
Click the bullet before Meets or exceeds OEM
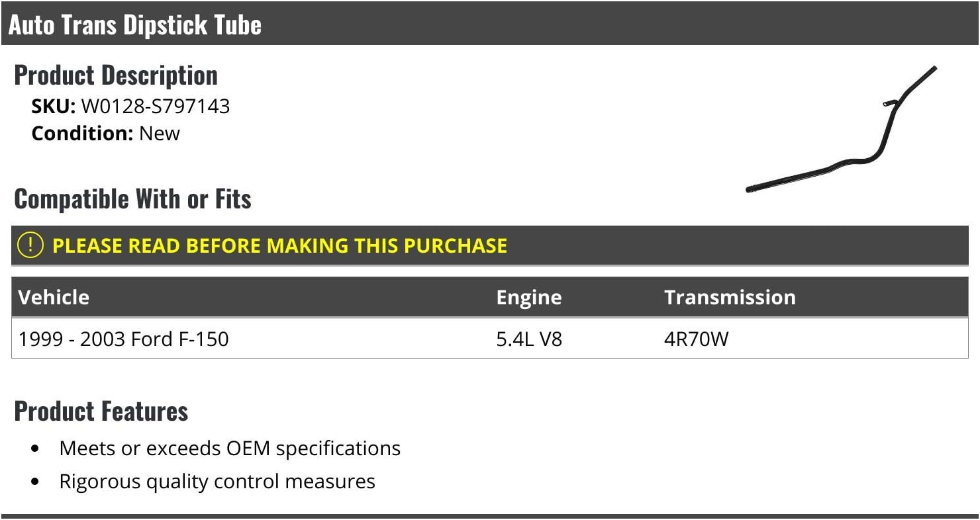pyautogui.click(x=36, y=449)
